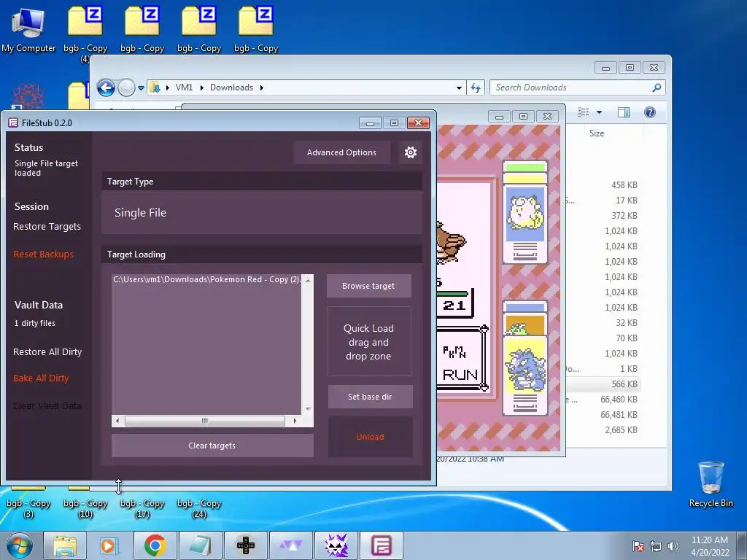747x560 pixels.
Task: Expand the address bar history dropdown arrow
Action: [459, 88]
